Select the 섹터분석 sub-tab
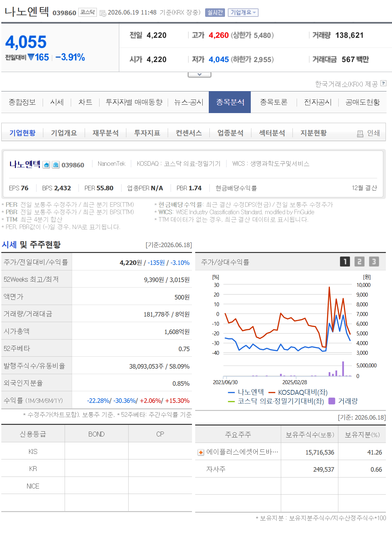Image resolution: width=392 pixels, height=535 pixels. tap(272, 133)
